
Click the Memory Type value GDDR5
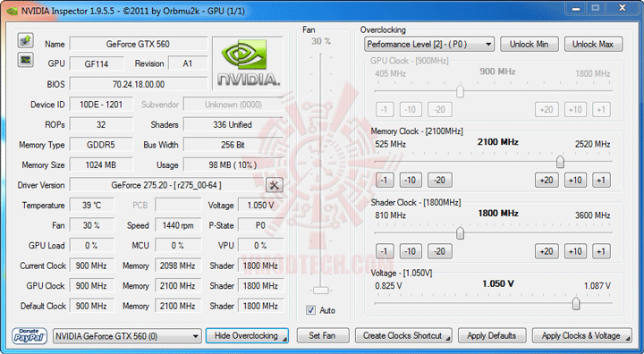[x=101, y=145]
